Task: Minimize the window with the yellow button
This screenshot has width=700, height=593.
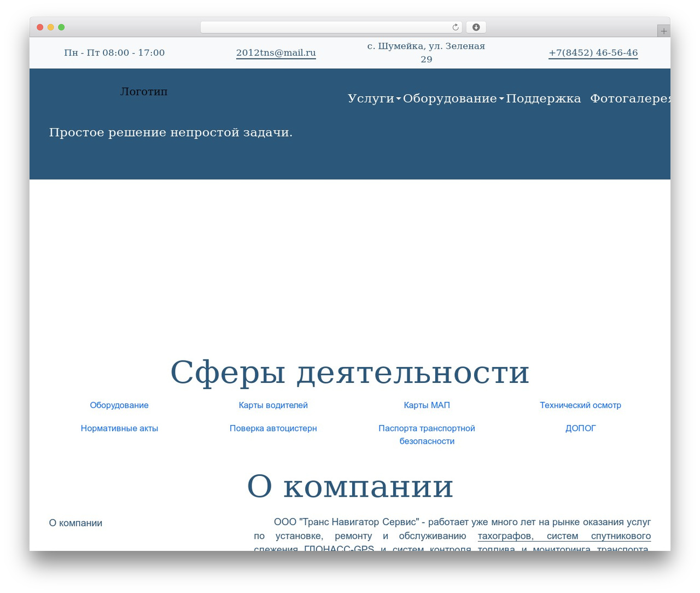Action: pos(50,27)
